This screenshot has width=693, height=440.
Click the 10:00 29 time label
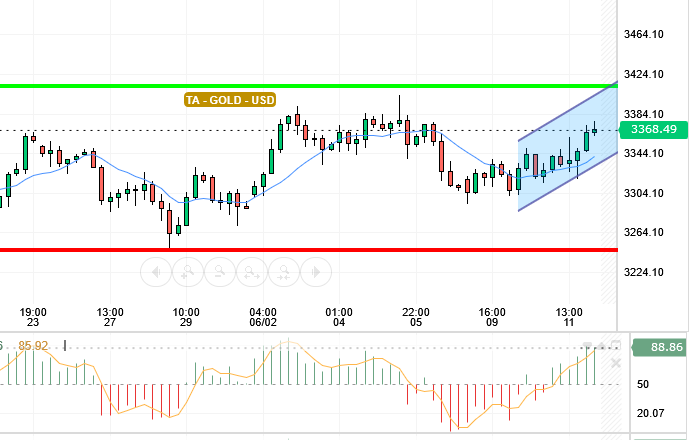[186, 317]
